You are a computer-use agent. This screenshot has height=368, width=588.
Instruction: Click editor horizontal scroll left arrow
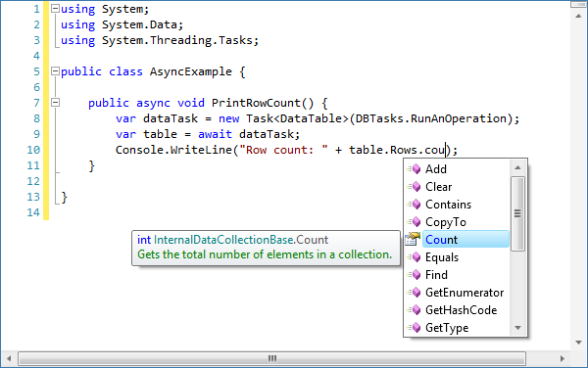tap(9, 358)
